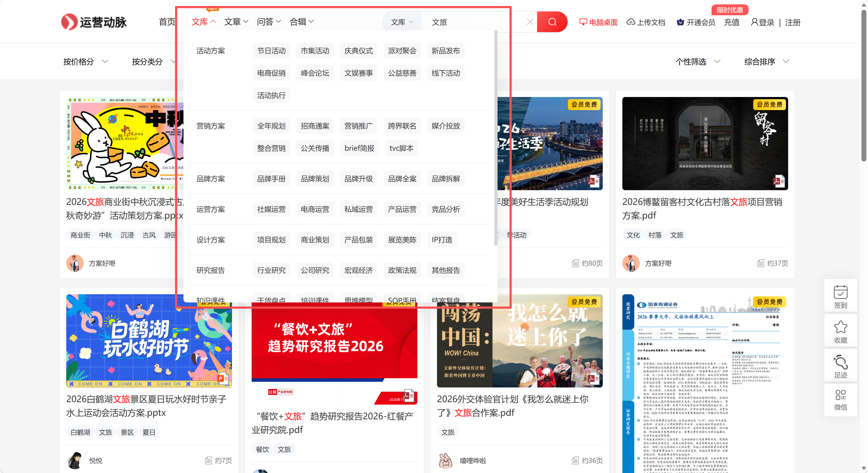Click the 夏日 tag

tap(149, 432)
